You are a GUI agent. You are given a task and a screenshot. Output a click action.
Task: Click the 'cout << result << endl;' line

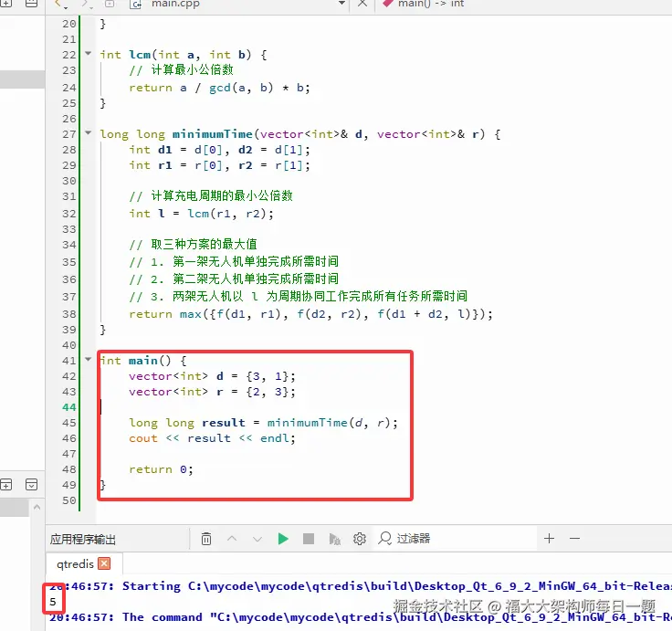(x=212, y=438)
